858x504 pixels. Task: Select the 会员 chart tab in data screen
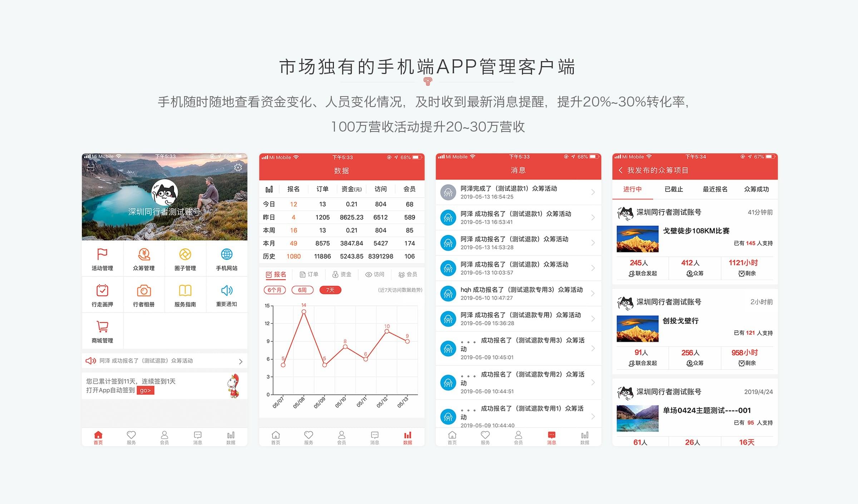[x=408, y=275]
